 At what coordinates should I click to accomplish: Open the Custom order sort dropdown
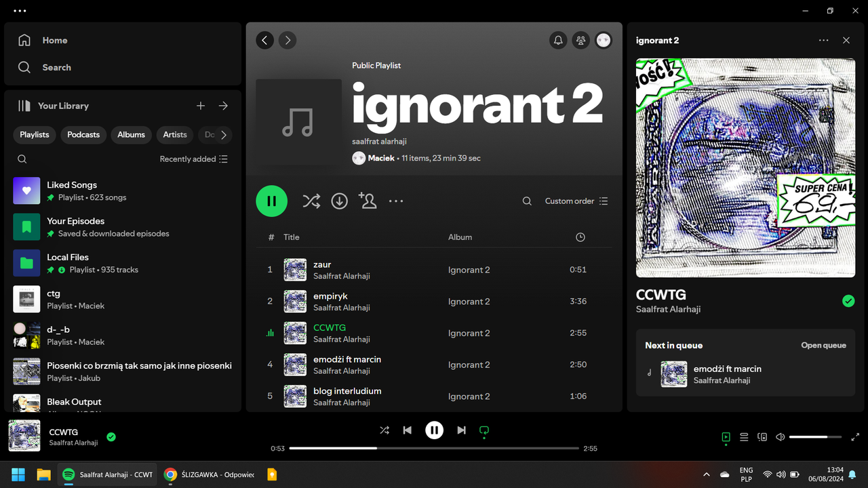point(576,201)
